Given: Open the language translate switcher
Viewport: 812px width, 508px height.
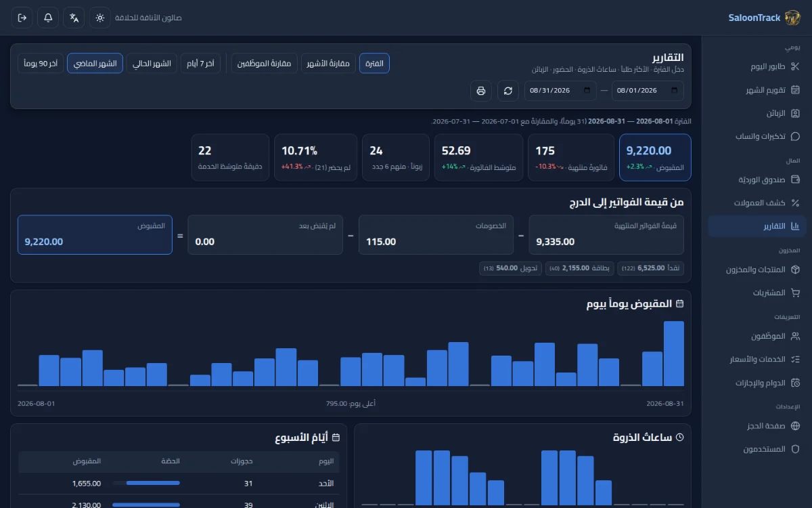Looking at the screenshot, I should [74, 18].
